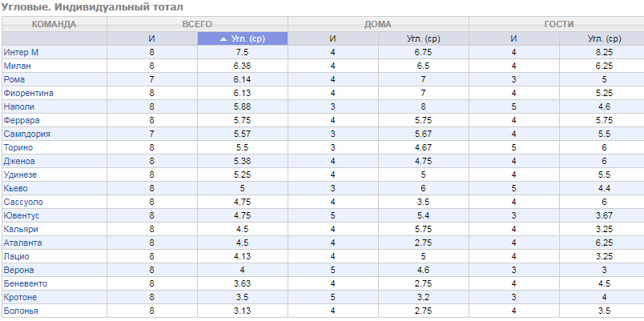The width and height of the screenshot is (644, 321).
Task: Select the 5.88 total average for Наполи
Action: 243,106
